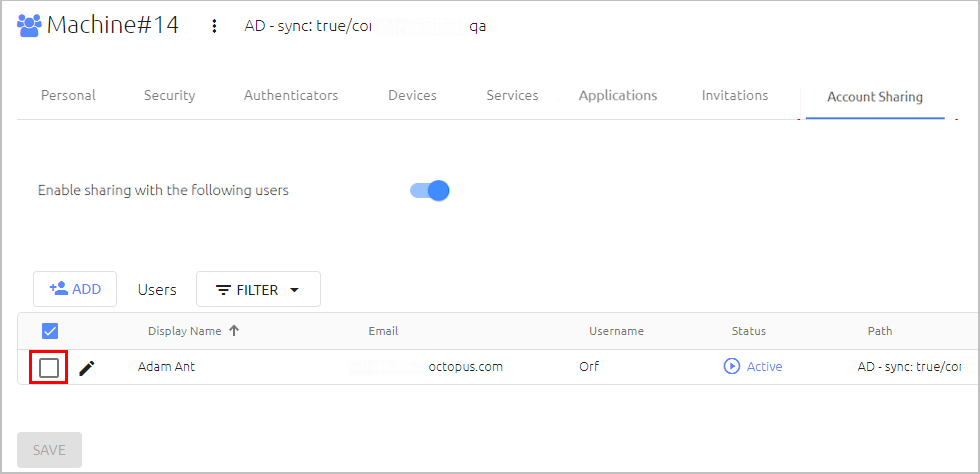Open the three-dot menu next to Machine#14
980x474 pixels.
214,26
